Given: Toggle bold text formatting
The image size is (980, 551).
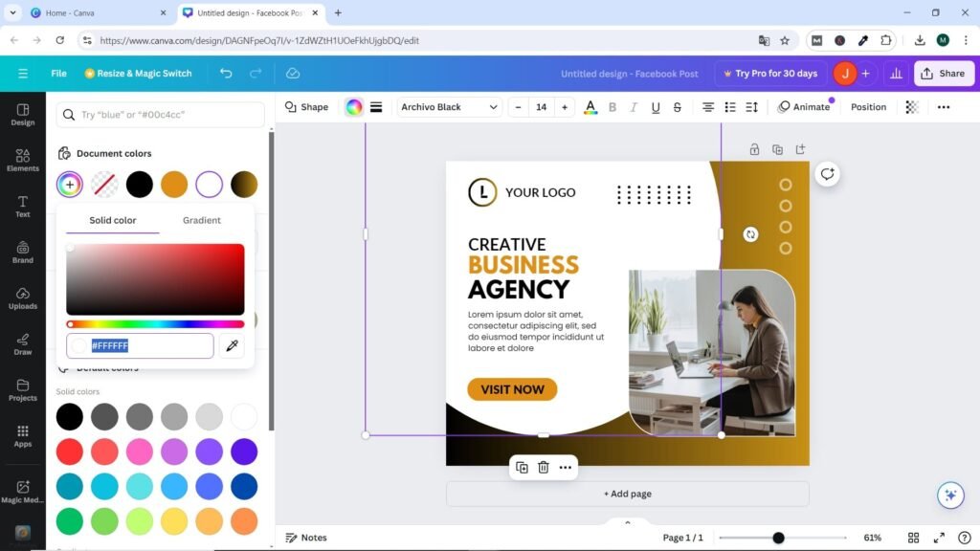Looking at the screenshot, I should pyautogui.click(x=612, y=107).
